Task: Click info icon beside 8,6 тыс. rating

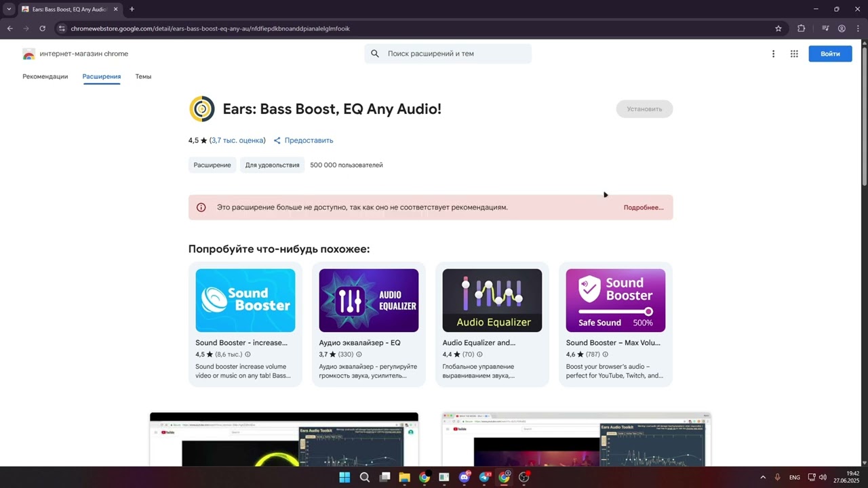Action: coord(248,354)
